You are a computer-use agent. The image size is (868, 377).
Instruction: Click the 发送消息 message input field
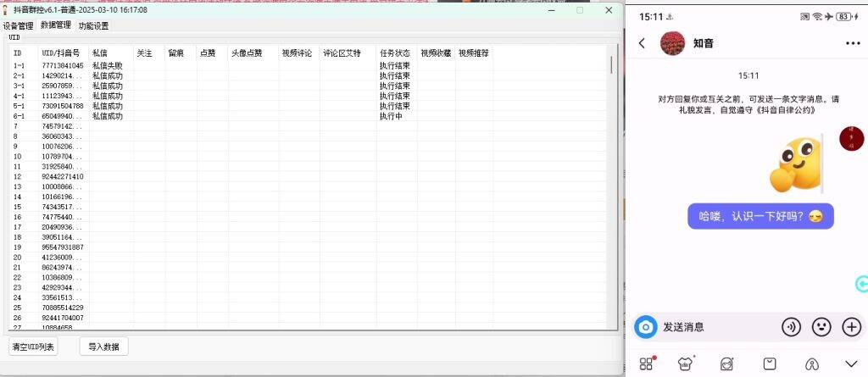coord(716,327)
